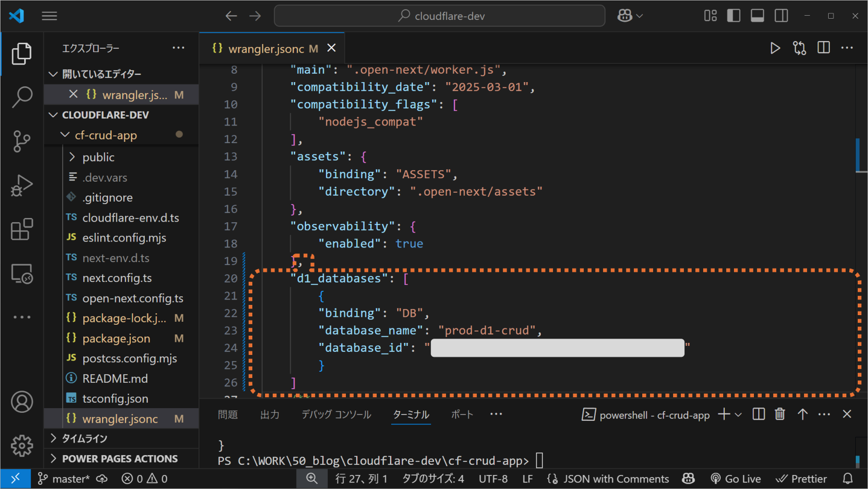Collapse the cf-crud-app folder
868x489 pixels.
121,135
